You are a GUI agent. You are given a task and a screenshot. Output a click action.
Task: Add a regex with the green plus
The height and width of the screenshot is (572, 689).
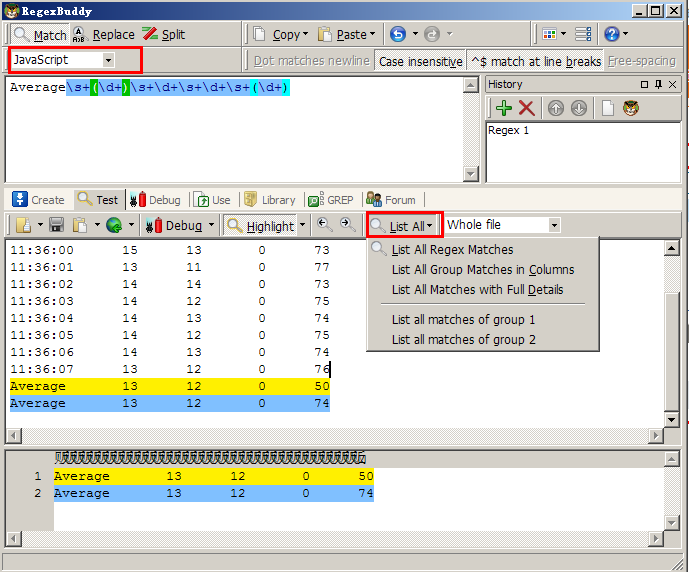click(504, 108)
